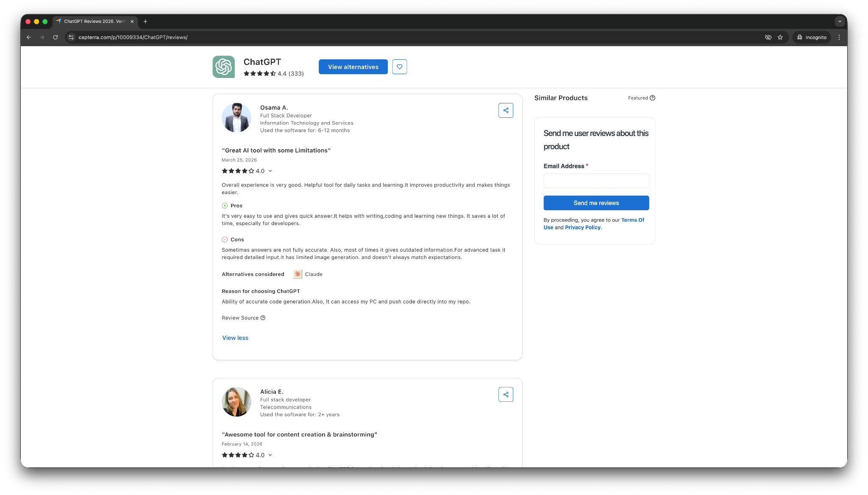Collapse the review with View less
868x495 pixels.
[x=235, y=338]
